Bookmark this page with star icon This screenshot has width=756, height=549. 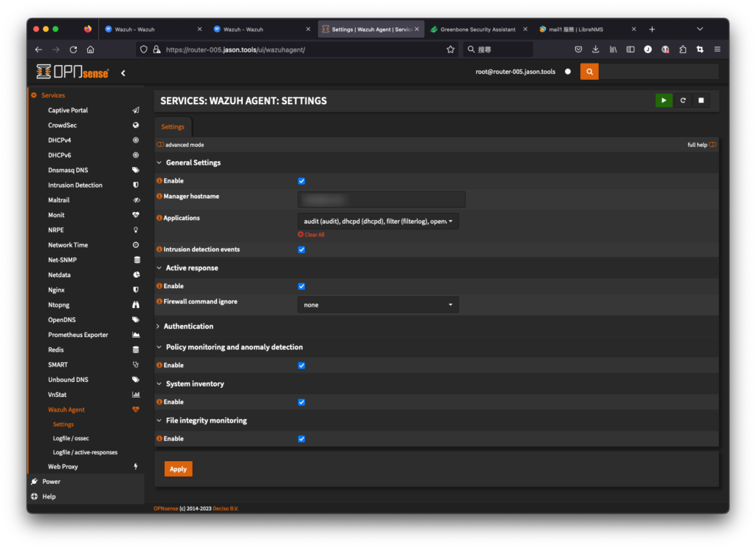pyautogui.click(x=450, y=50)
